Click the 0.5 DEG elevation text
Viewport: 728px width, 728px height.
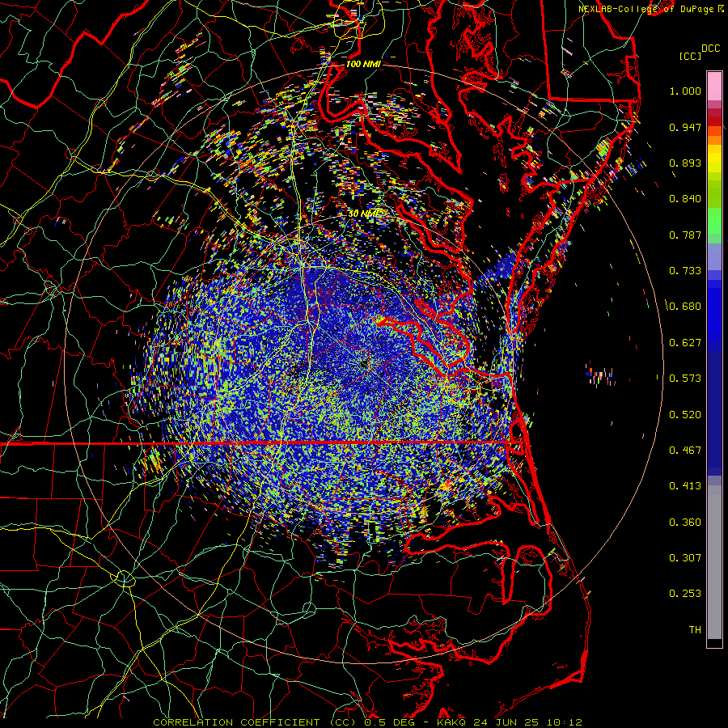pos(389,722)
